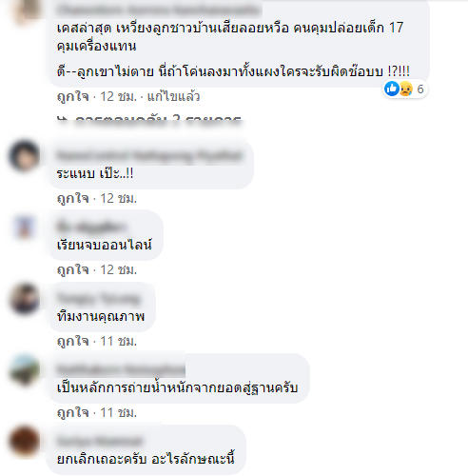This screenshot has width=468, height=476.
Task: Like the comment about เคสล่าสุด
Action: [72, 96]
